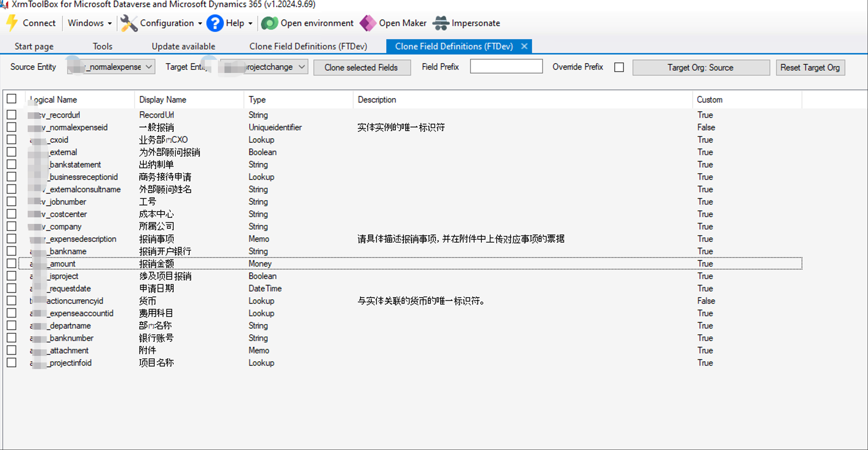Click the Target Org: Source button

coord(701,67)
